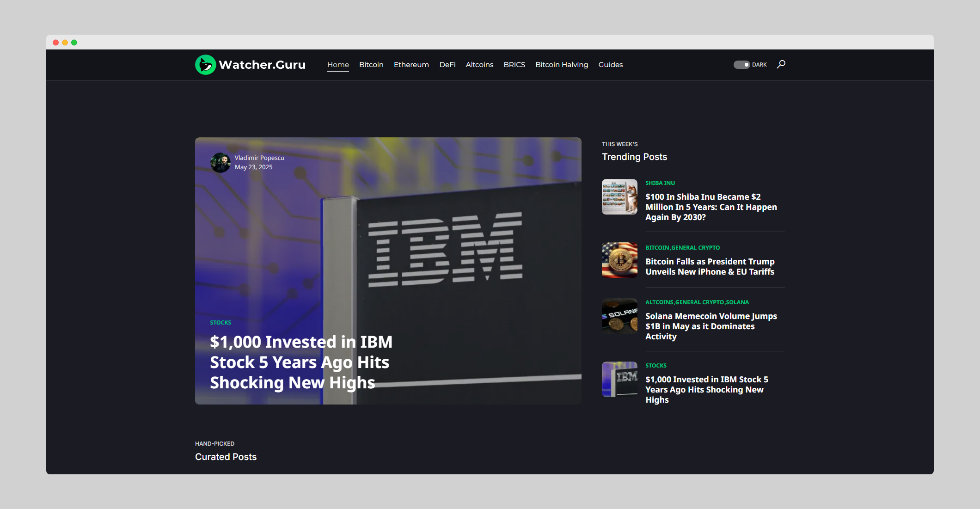This screenshot has height=509, width=980.
Task: Click the Watcher.Guru logo icon
Action: pos(206,65)
